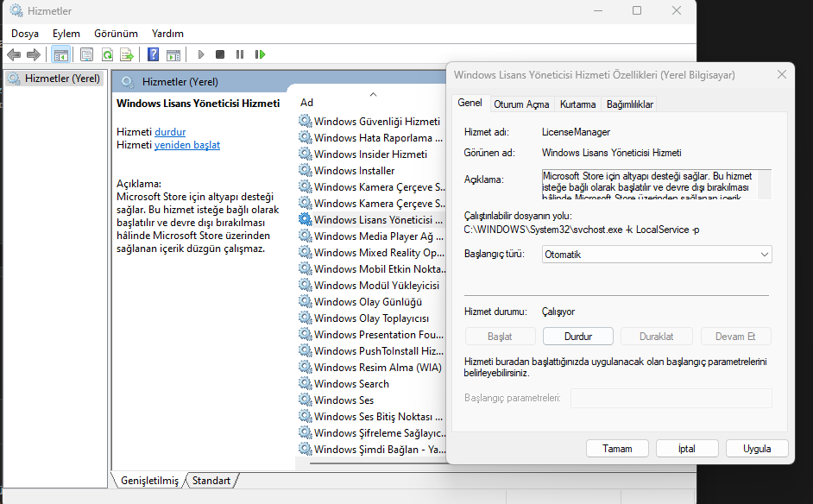Select Windows Mobil Etkin Nokta row
813x504 pixels.
[x=372, y=268]
